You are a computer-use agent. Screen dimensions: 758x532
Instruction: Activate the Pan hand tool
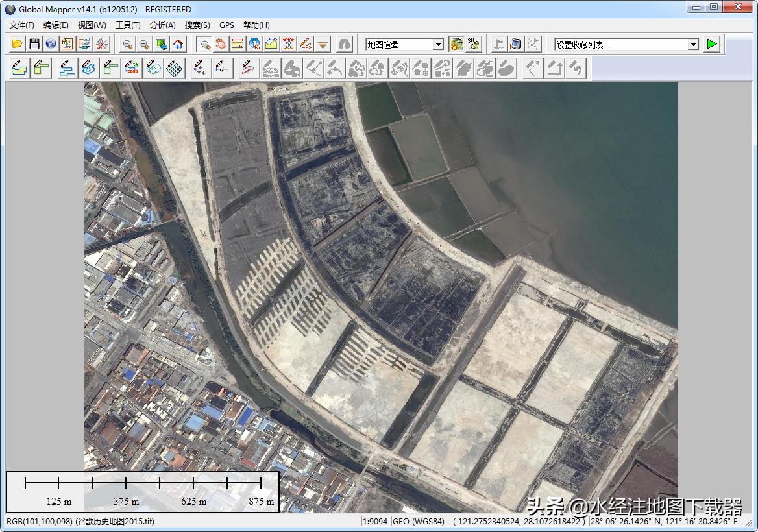[221, 44]
